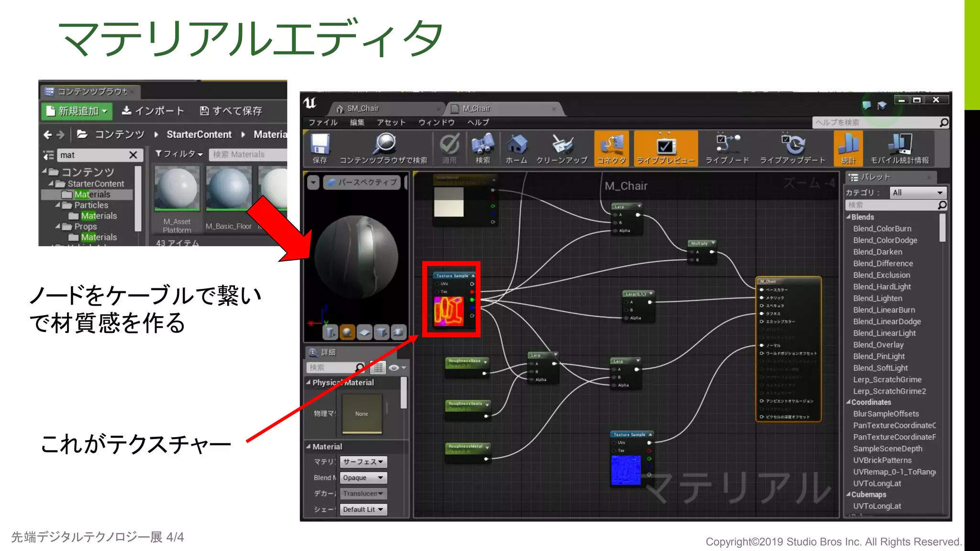The height and width of the screenshot is (551, 980).
Task: Open the Default Lit shading model dropdown
Action: (x=364, y=509)
